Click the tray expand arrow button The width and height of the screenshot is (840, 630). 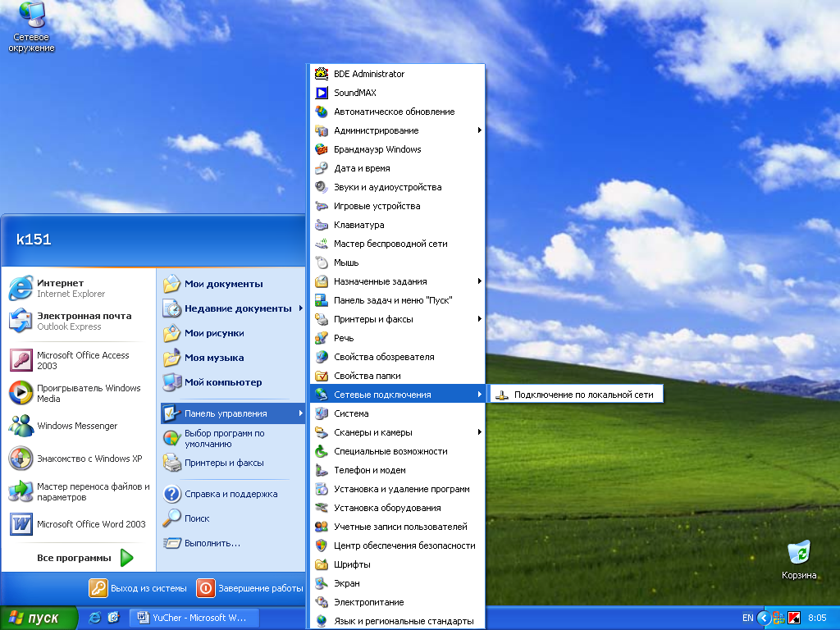click(x=764, y=618)
